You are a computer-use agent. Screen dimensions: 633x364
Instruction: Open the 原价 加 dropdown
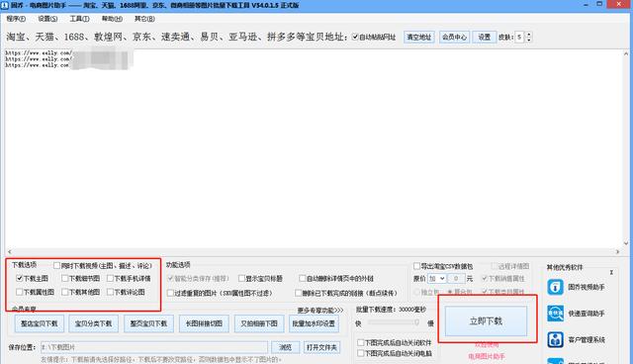click(x=436, y=279)
